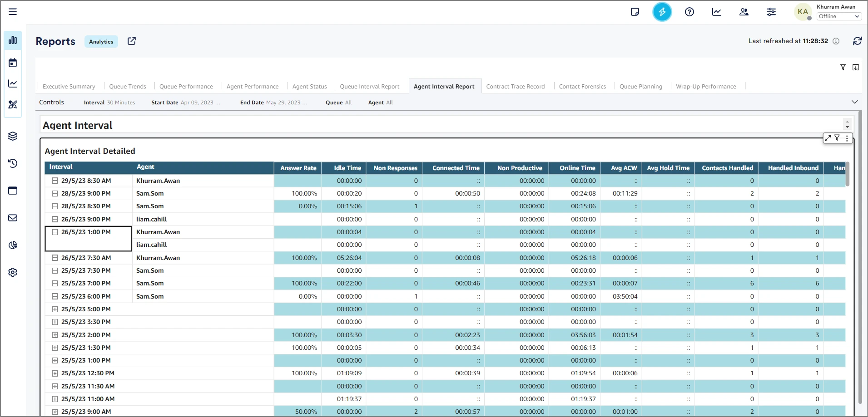Click the table vertical scrollbar

pos(848,174)
